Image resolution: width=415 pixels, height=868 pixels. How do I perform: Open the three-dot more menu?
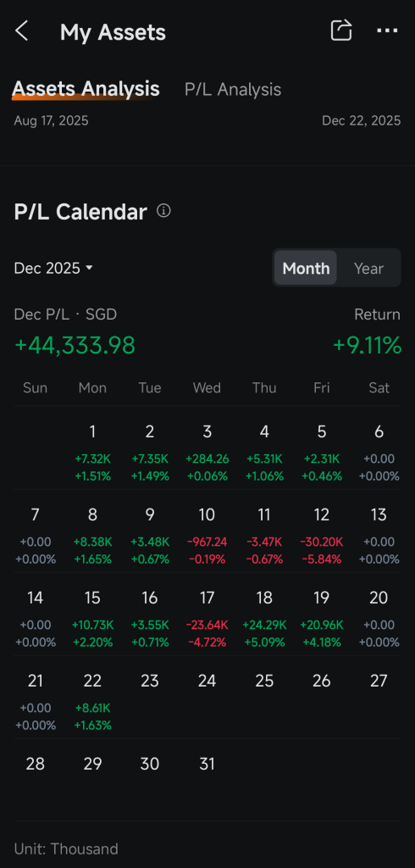pyautogui.click(x=387, y=31)
